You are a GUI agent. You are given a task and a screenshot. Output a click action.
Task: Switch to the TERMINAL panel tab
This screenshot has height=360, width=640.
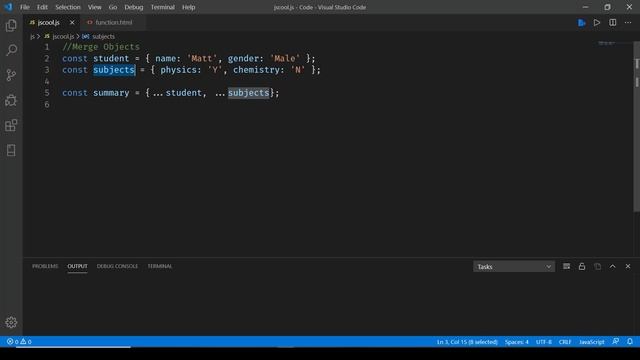pyautogui.click(x=160, y=266)
